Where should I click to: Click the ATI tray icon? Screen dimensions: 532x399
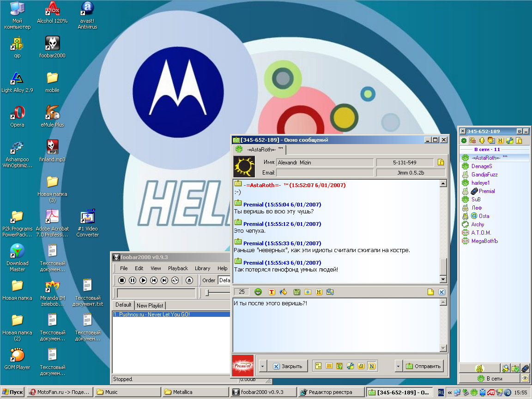click(490, 392)
